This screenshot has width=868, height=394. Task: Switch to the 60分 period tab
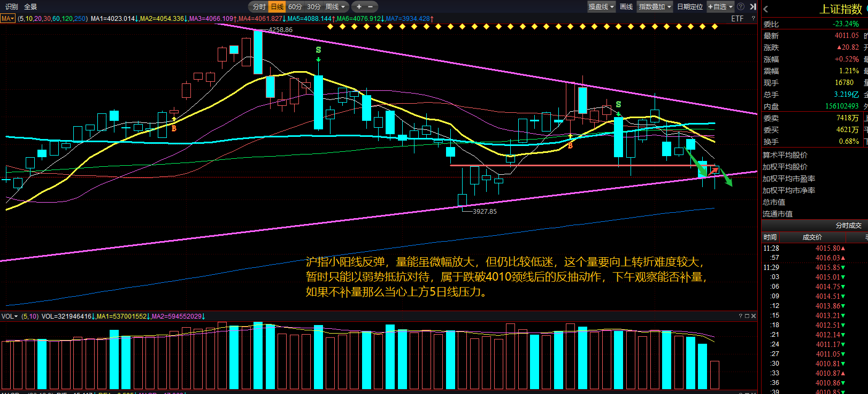coord(295,7)
